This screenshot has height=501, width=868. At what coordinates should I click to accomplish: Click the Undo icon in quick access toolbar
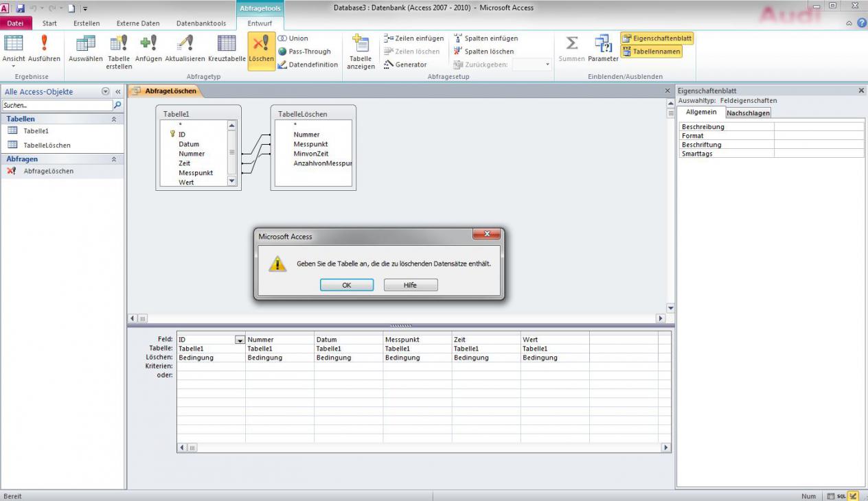point(33,8)
